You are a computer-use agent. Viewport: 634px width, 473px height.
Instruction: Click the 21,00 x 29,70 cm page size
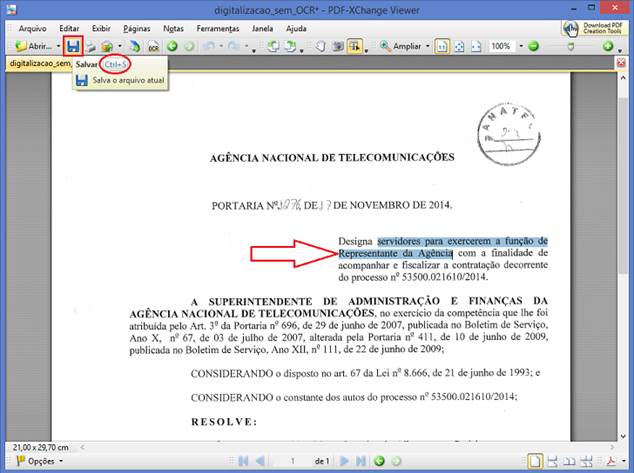pyautogui.click(x=40, y=448)
